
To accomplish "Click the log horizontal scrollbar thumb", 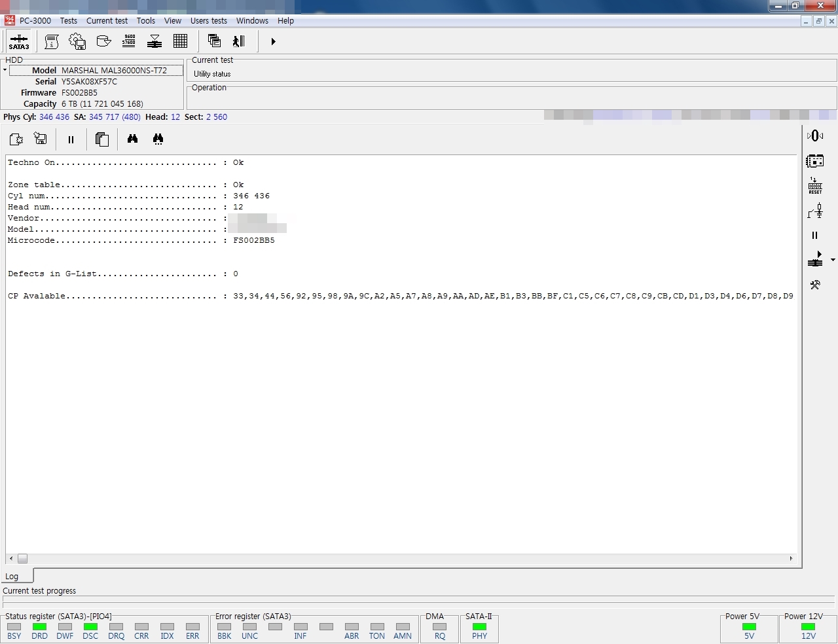I will point(22,558).
